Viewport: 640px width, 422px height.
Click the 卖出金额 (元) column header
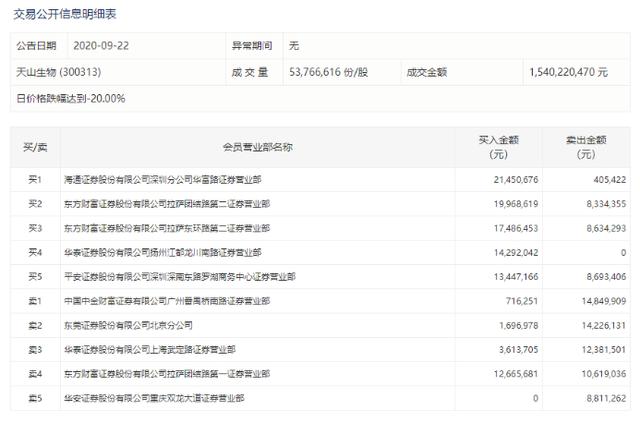pos(586,147)
